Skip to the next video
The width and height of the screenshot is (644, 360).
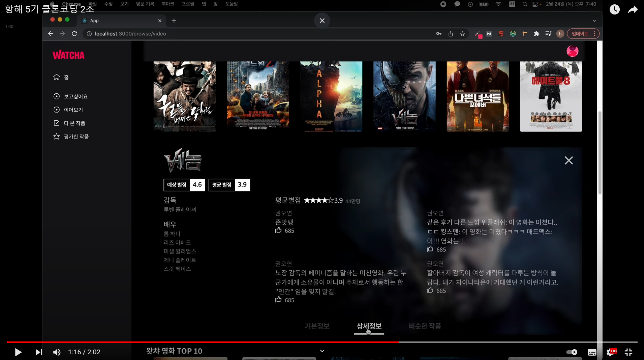point(39,352)
